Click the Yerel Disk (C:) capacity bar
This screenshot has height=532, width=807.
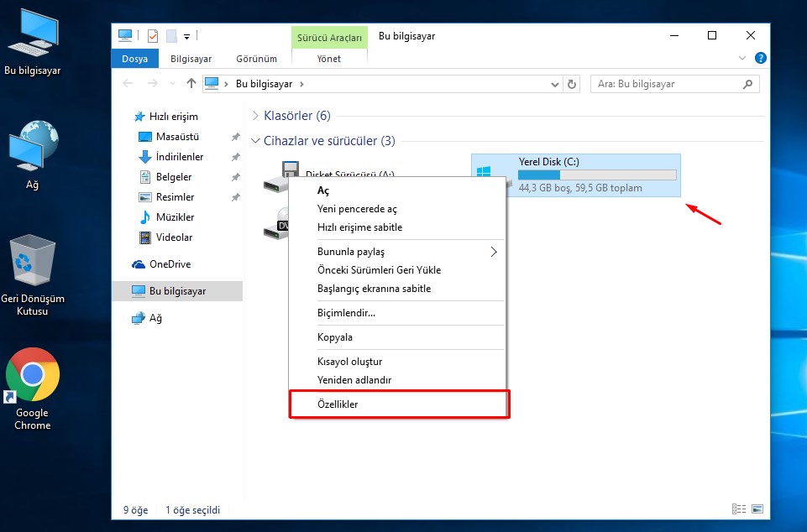click(x=596, y=175)
